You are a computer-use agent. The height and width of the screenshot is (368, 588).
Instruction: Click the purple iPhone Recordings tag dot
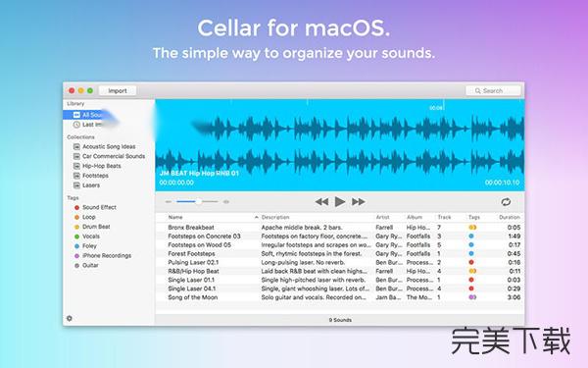pos(76,256)
